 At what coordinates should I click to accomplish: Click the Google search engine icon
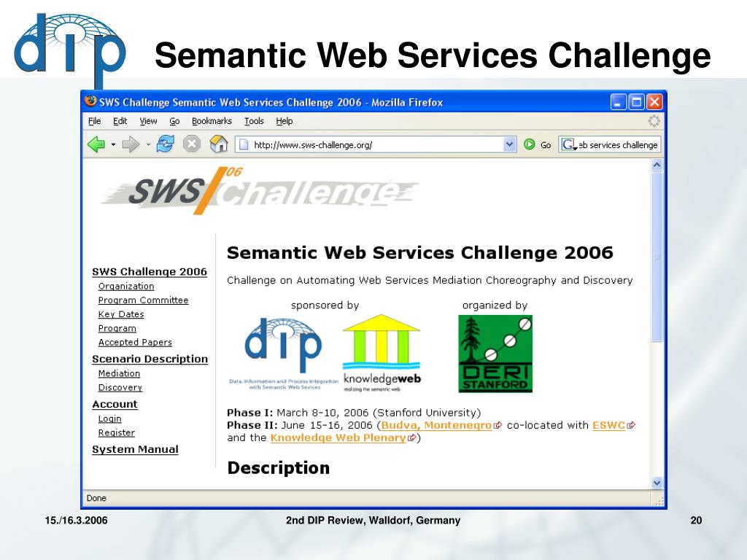coord(568,144)
